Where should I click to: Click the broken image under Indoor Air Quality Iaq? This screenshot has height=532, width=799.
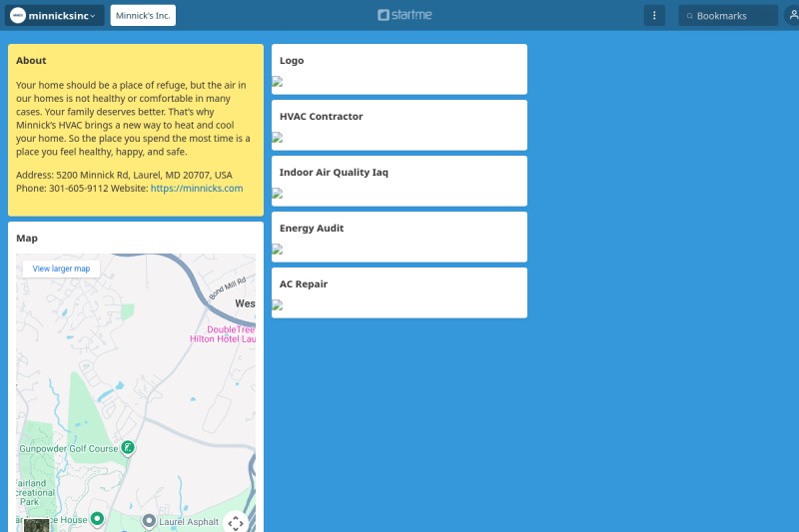click(278, 194)
